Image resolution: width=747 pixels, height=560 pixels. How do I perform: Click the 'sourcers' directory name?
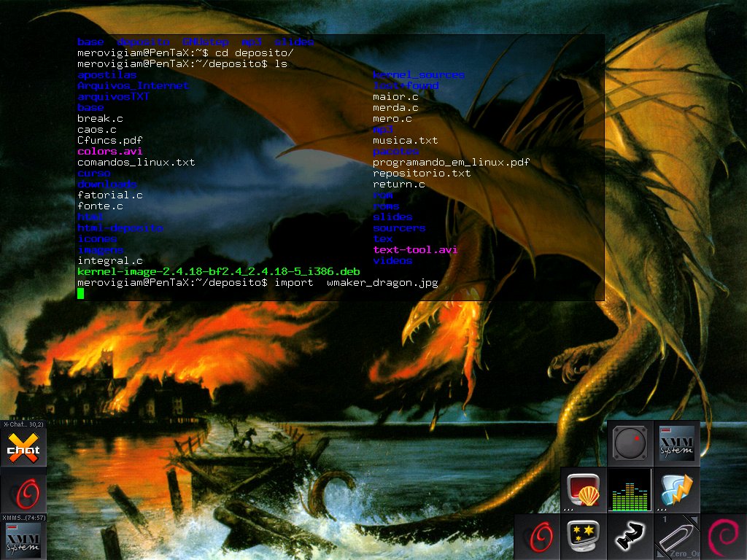pos(399,228)
